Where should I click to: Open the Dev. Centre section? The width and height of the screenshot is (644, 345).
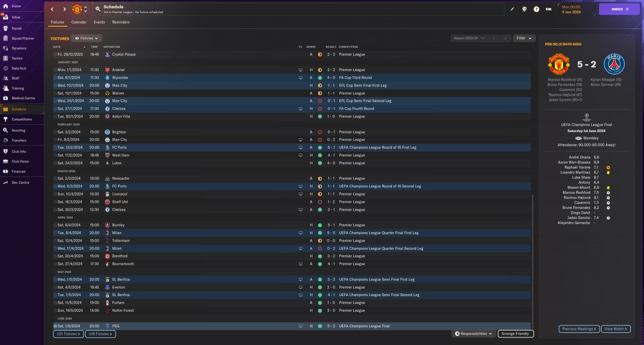(x=20, y=183)
